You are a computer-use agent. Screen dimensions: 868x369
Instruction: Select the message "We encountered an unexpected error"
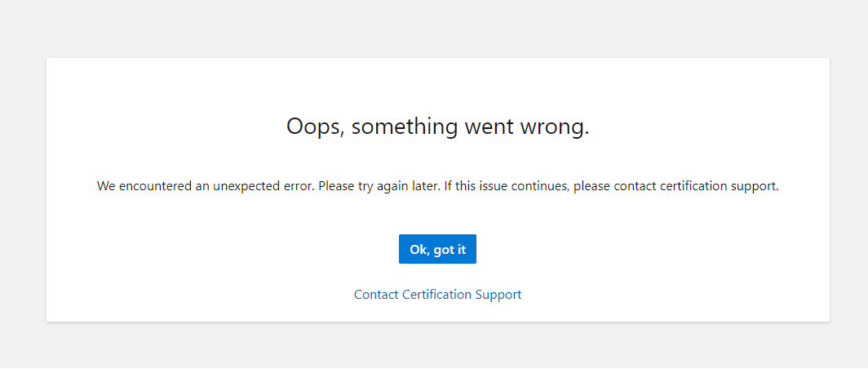(x=206, y=186)
